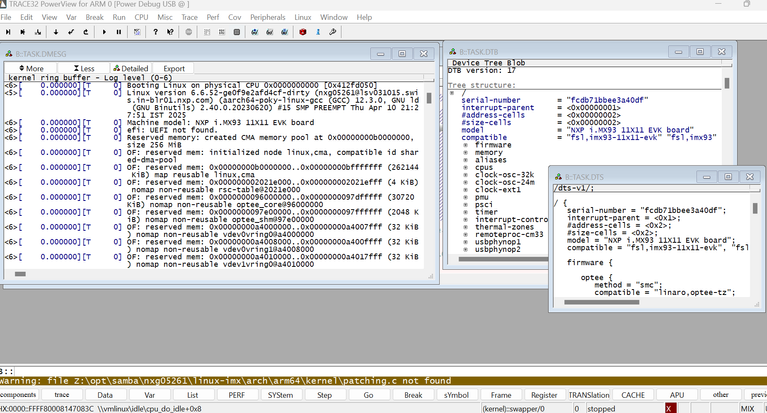Screen dimensions: 767x413
Task: Click the B::TASK.DTS window title icon
Action: (558, 177)
